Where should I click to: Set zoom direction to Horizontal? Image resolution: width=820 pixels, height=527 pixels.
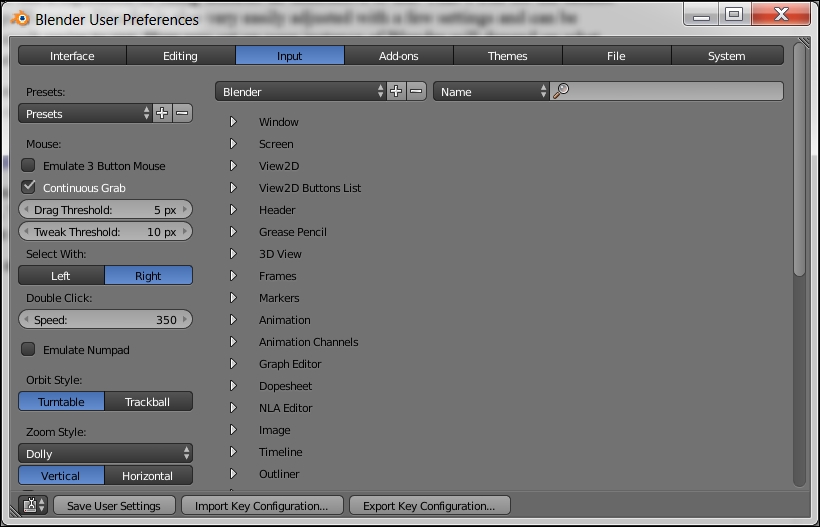click(x=149, y=476)
